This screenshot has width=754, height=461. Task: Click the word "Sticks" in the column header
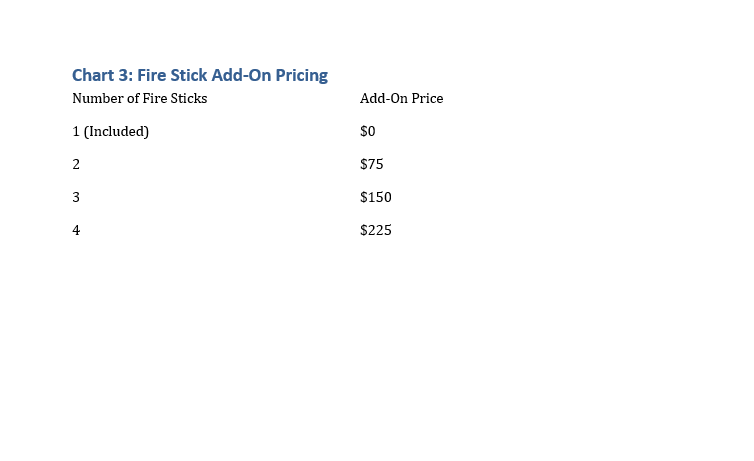[187, 99]
